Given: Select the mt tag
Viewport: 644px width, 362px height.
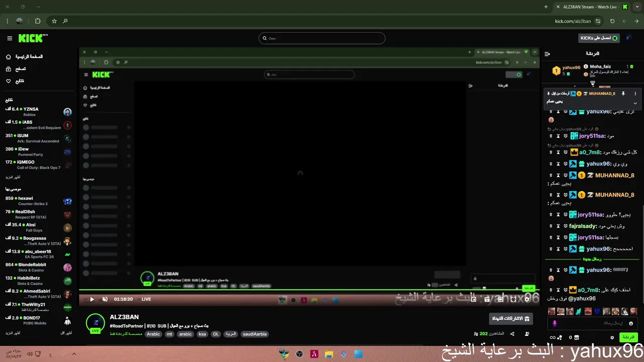Looking at the screenshot, I should pyautogui.click(x=170, y=334).
